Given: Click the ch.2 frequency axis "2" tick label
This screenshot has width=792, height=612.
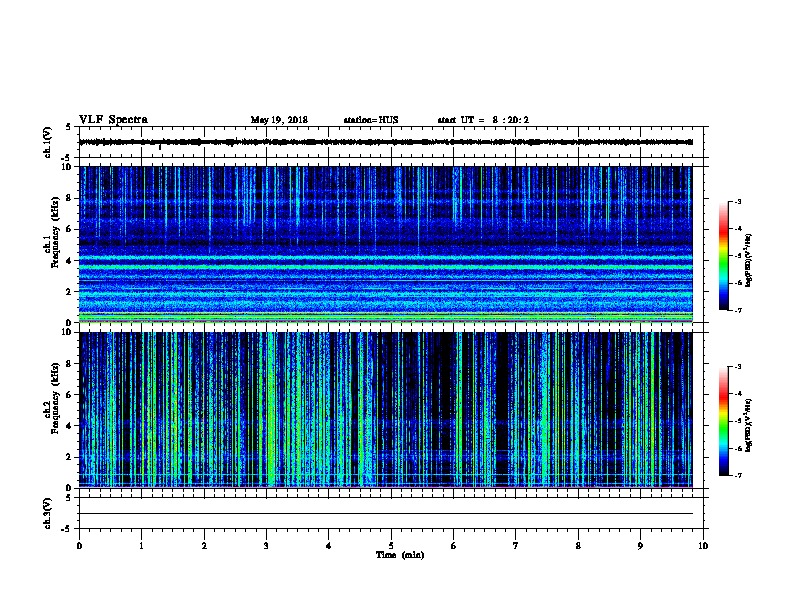Looking at the screenshot, I should tap(69, 457).
